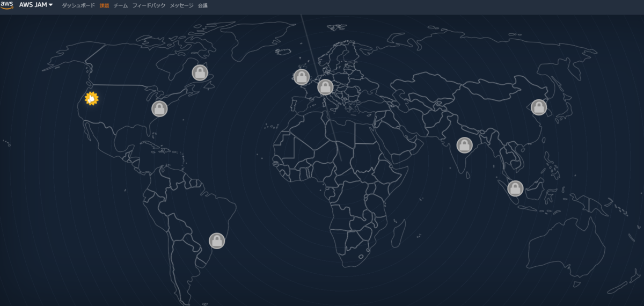Open the 会議 page
The height and width of the screenshot is (306, 644).
coord(202,5)
